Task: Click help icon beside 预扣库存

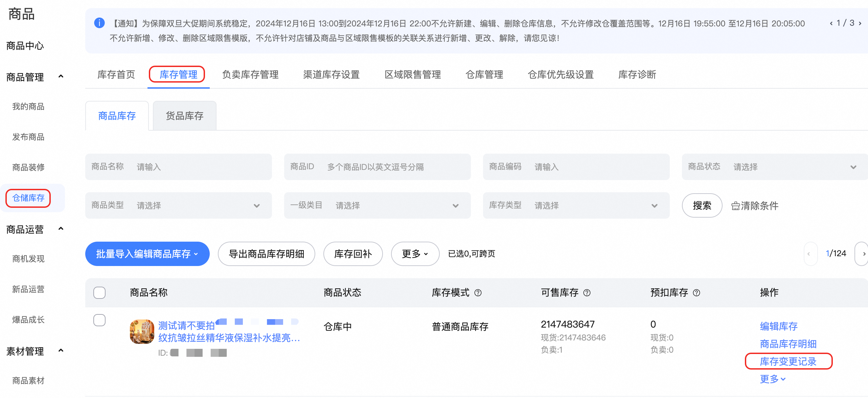Action: (696, 293)
